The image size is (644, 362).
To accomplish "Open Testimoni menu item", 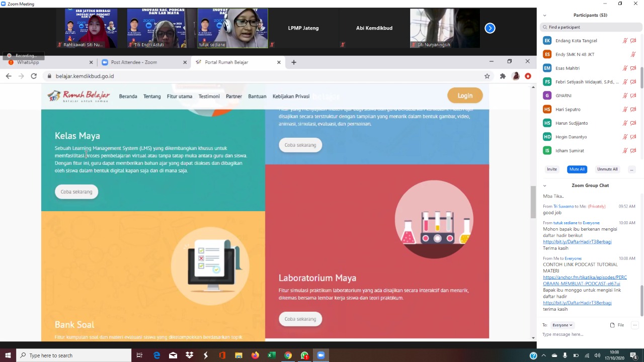I will tap(209, 96).
